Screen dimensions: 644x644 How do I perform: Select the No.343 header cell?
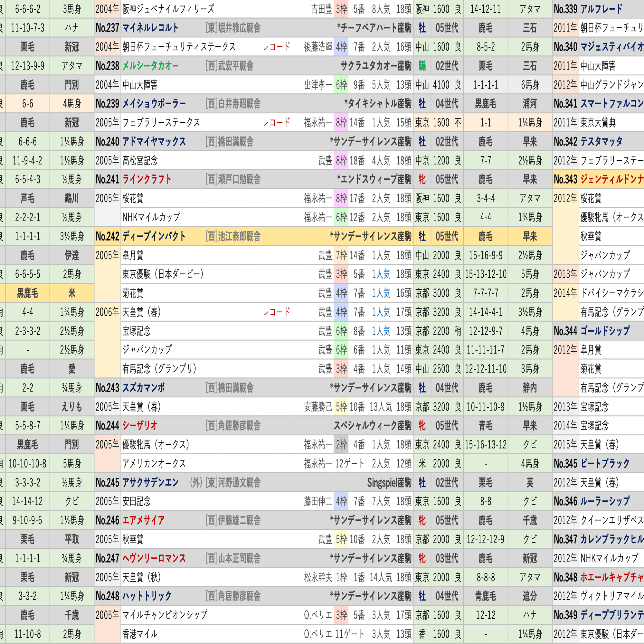pos(565,179)
